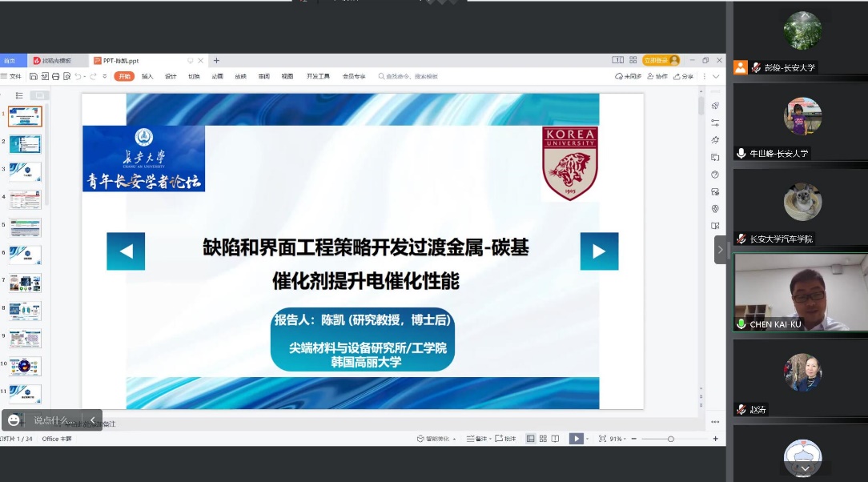868x482 pixels.
Task: Switch sidebar to outline view
Action: pos(19,95)
